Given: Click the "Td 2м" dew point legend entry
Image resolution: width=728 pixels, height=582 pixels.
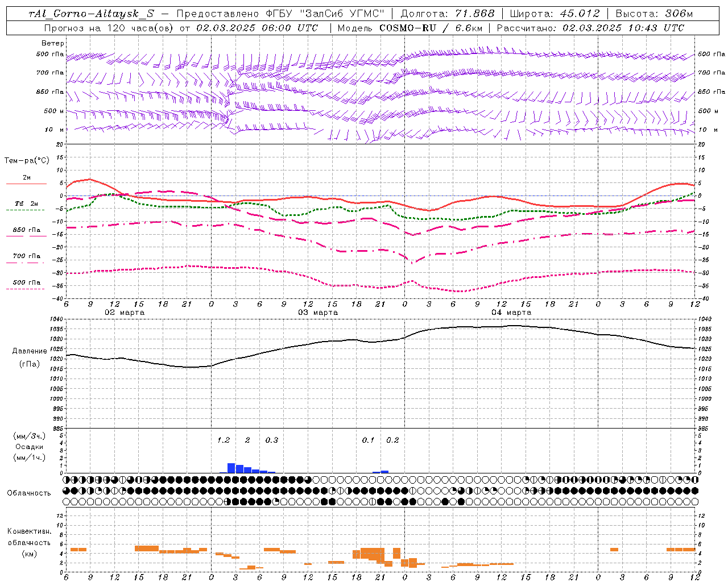Looking at the screenshot, I should pos(26,203).
